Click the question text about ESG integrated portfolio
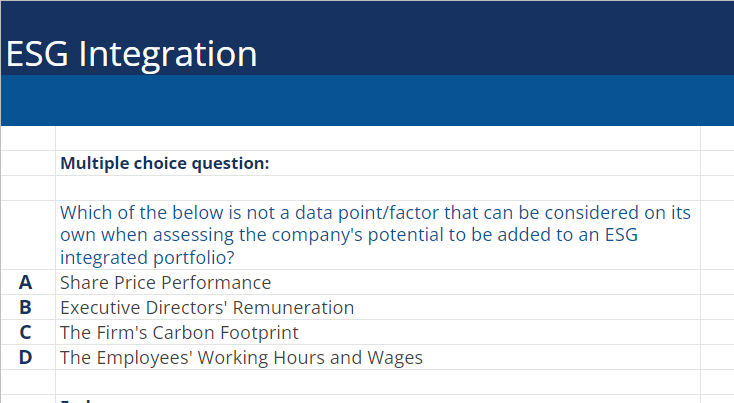Viewport: 734px width, 403px height. pos(375,235)
